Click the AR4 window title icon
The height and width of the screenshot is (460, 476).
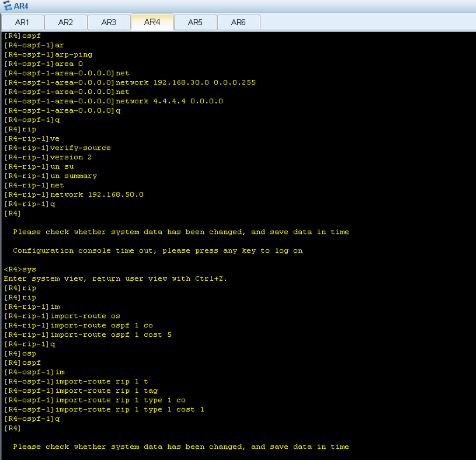7,6
